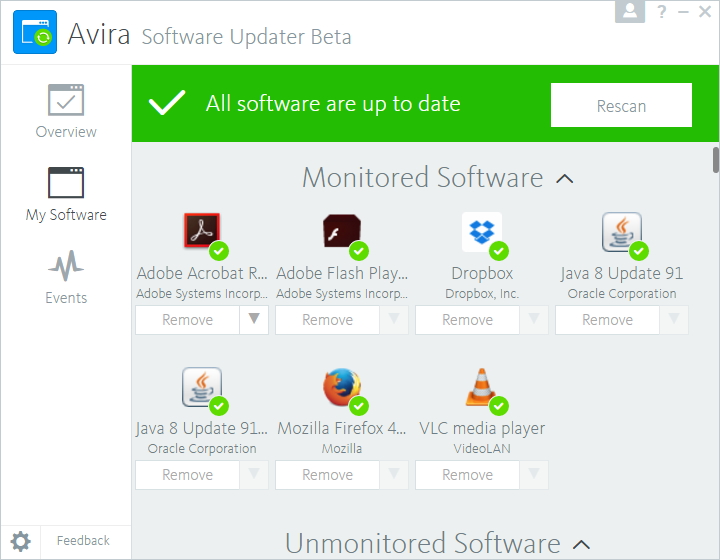Click "All software are up to date" text
Image resolution: width=720 pixels, height=560 pixels.
(333, 103)
